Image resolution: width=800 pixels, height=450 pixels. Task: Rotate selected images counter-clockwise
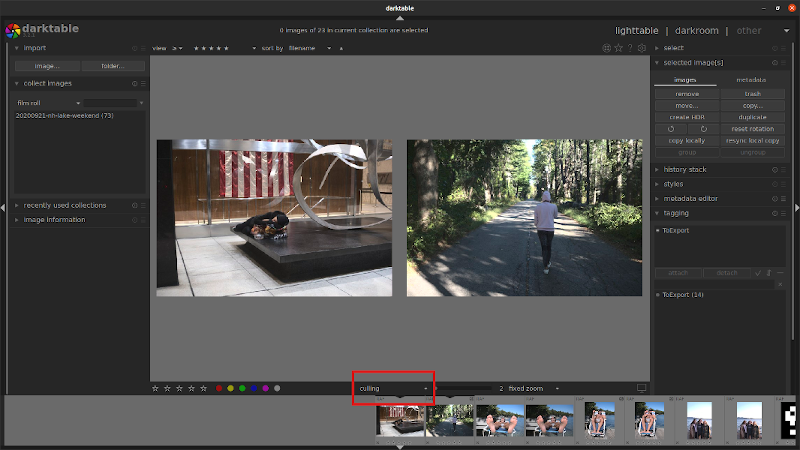tap(671, 129)
